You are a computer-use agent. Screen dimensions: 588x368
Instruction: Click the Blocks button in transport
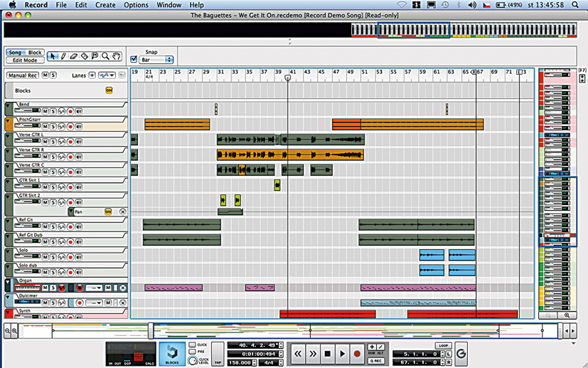pos(172,354)
